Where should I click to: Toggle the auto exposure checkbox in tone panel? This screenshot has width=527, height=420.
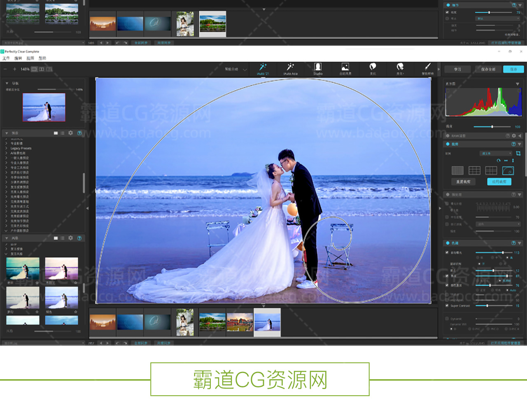click(x=447, y=252)
